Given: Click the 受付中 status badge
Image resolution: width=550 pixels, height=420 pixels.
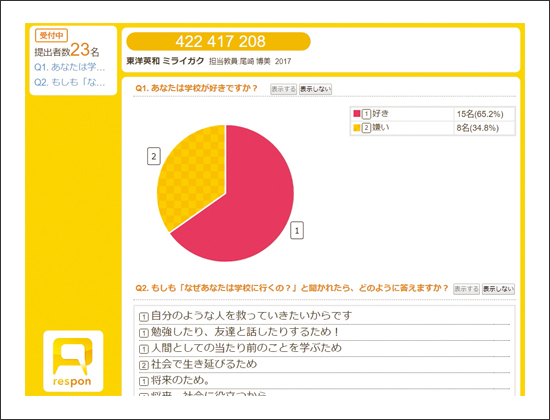Looking at the screenshot, I should (51, 35).
